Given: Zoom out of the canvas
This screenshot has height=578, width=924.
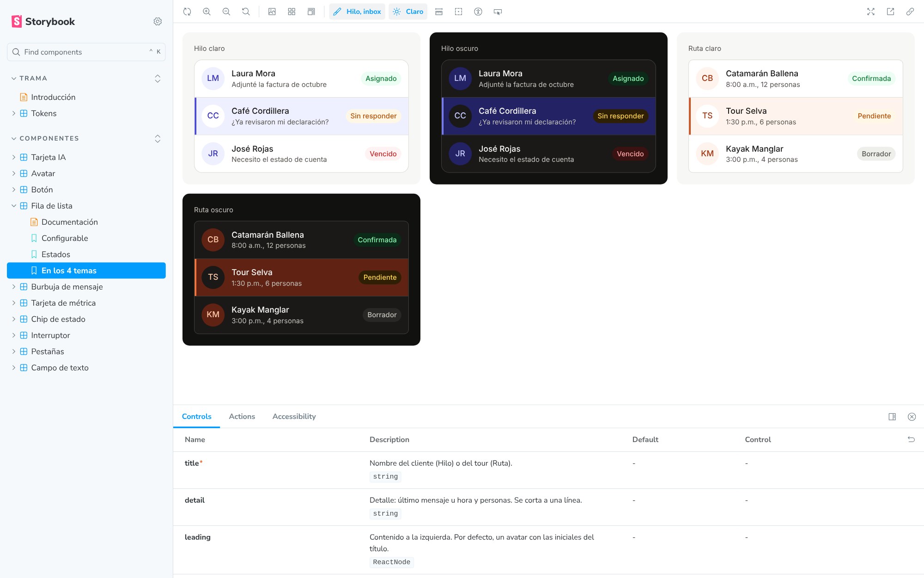Looking at the screenshot, I should coord(226,12).
